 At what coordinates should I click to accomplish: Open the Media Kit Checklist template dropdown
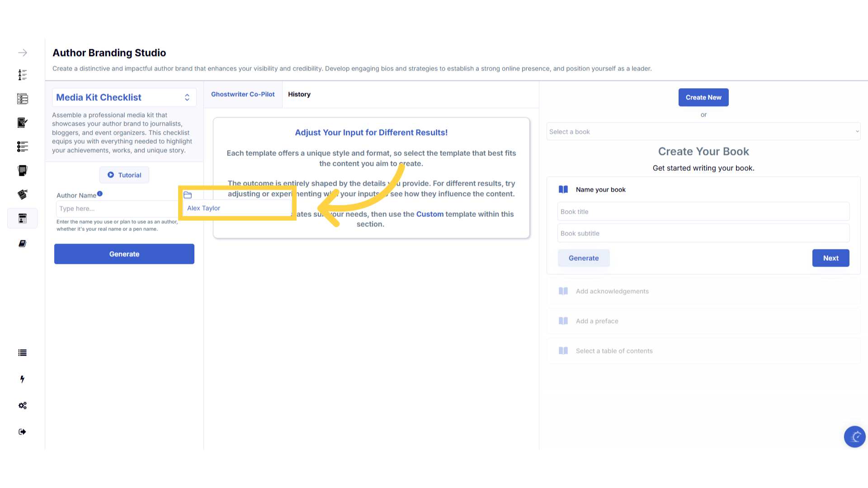(x=124, y=98)
